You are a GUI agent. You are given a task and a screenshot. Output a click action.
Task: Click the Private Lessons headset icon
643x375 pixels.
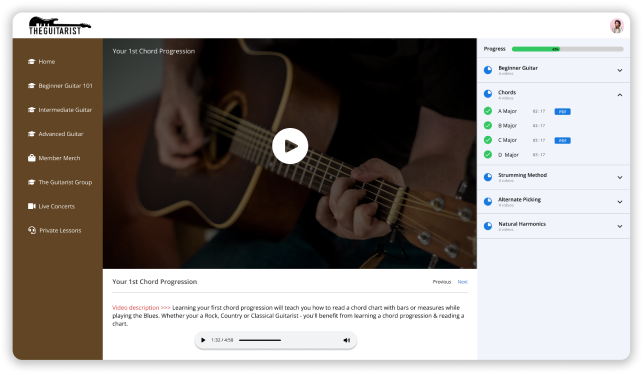tap(32, 230)
